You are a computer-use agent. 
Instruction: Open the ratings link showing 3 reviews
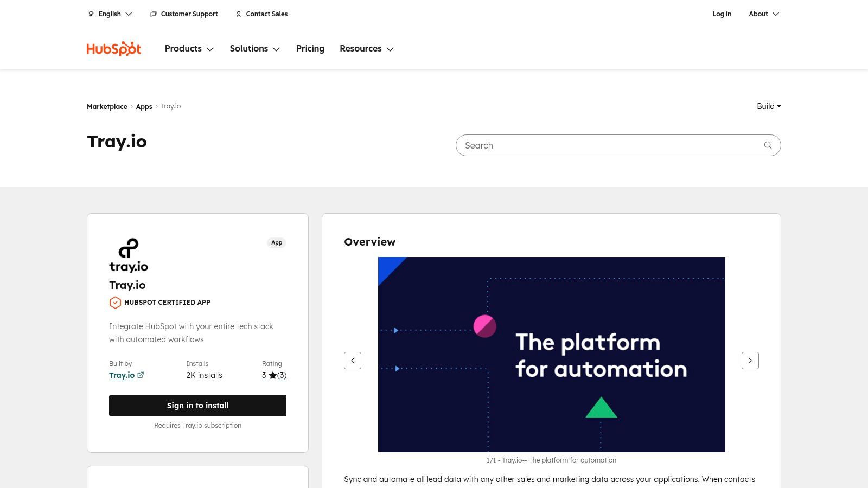coord(282,375)
